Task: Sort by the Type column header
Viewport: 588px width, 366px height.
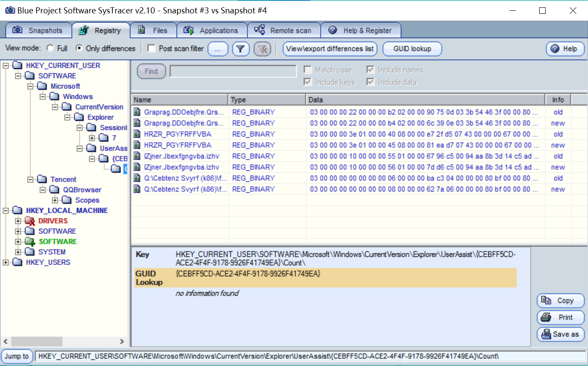Action: (x=267, y=100)
